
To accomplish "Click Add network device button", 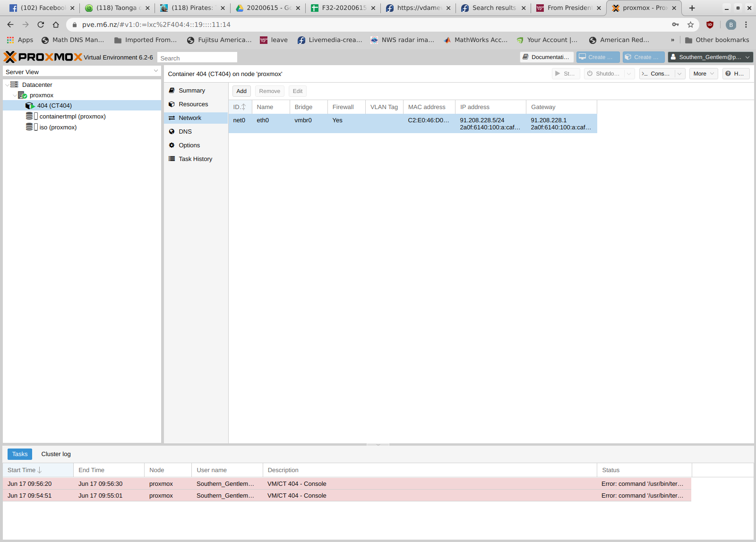I will pos(241,91).
